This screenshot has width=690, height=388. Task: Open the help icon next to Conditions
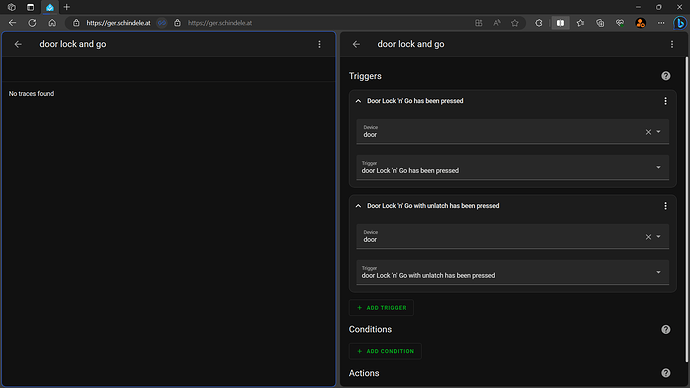coord(665,329)
